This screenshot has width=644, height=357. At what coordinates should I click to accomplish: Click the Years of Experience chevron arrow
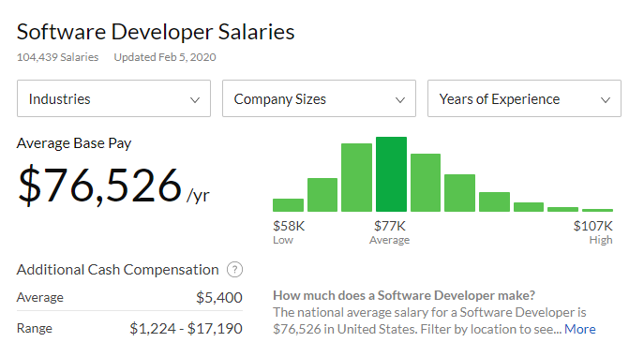606,99
